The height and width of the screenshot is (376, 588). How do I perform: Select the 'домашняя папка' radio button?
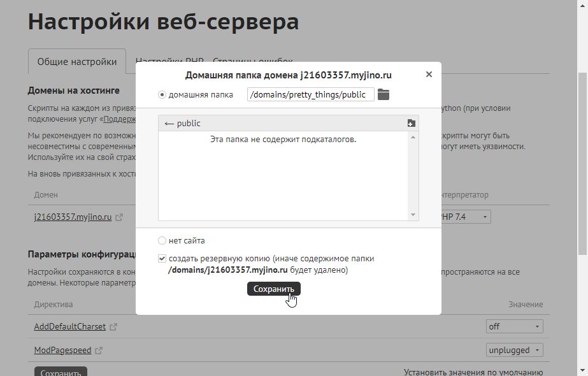click(x=162, y=95)
